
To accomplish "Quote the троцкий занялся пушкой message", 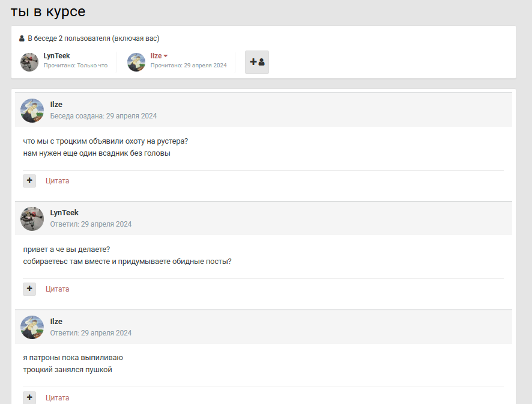I will pos(57,397).
